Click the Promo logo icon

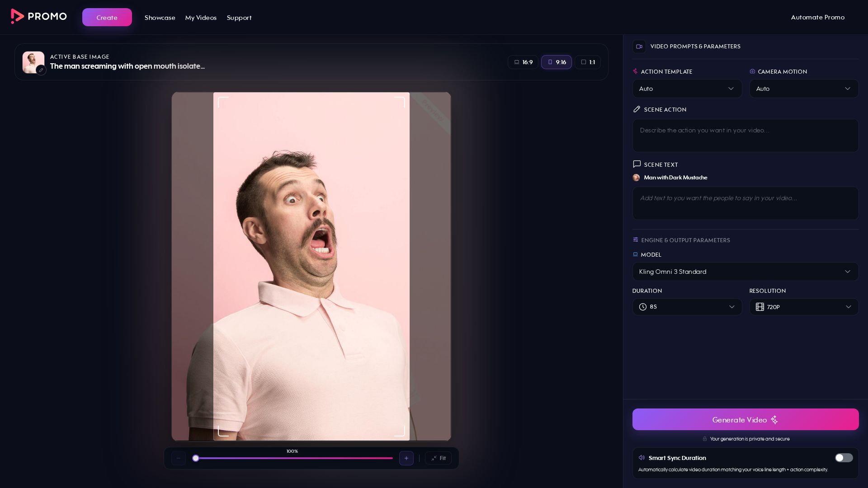click(x=17, y=16)
